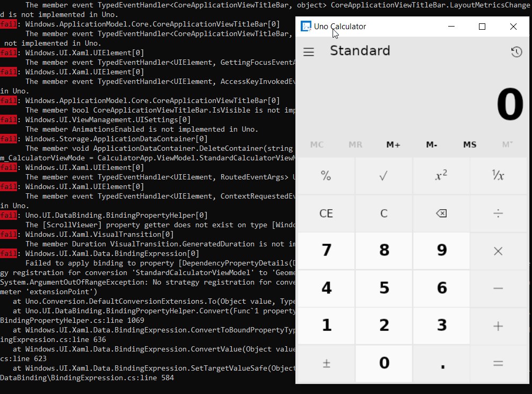The width and height of the screenshot is (532, 394).
Task: Click number key 9
Action: [x=441, y=251]
